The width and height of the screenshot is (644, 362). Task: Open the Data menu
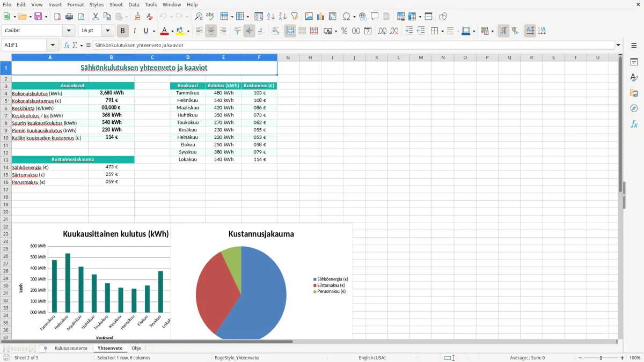134,4
